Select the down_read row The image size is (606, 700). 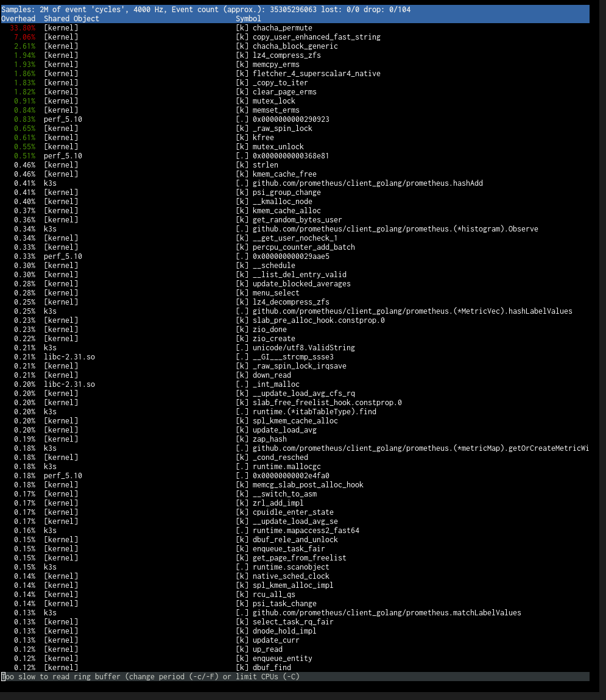tap(295, 375)
